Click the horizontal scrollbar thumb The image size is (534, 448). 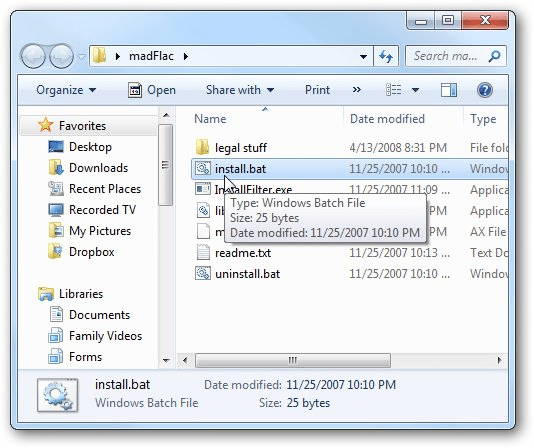[x=293, y=360]
